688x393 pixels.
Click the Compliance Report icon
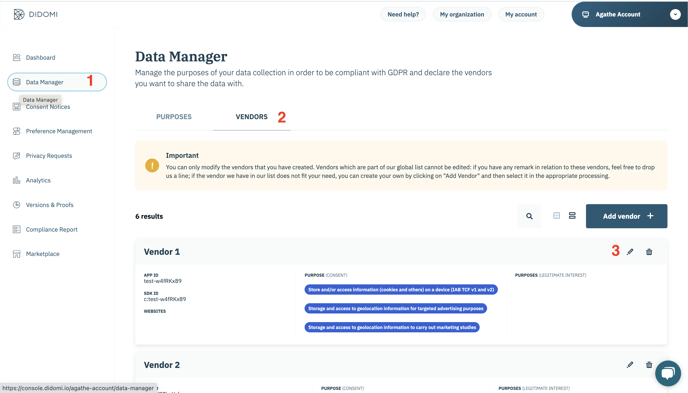[x=17, y=229]
